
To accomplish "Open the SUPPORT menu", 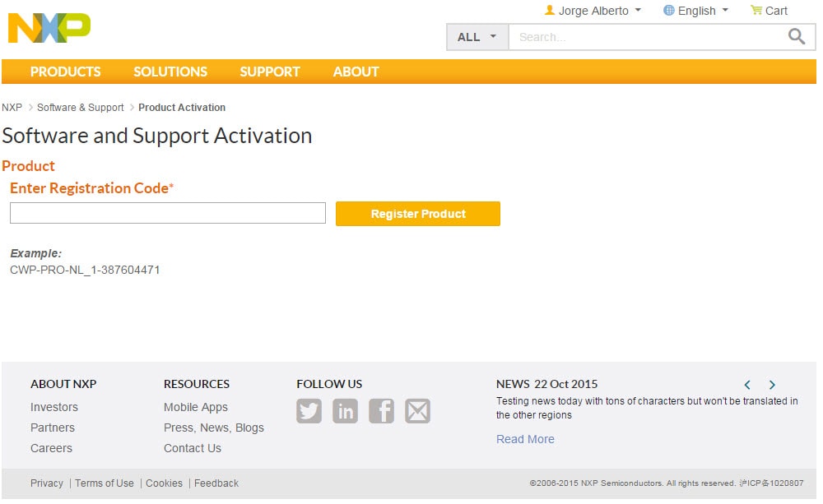I will click(x=269, y=72).
